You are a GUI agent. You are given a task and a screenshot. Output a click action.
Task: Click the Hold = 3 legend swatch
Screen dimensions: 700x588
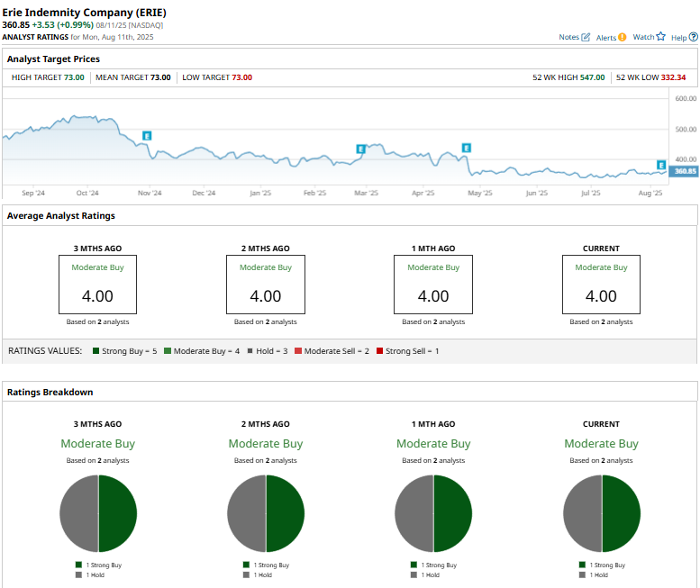pyautogui.click(x=250, y=350)
